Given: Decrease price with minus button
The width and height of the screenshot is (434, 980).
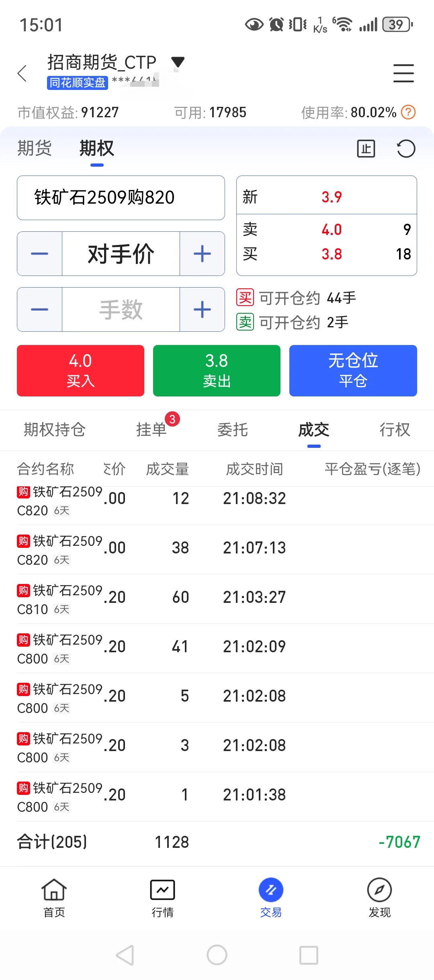Looking at the screenshot, I should 39,253.
